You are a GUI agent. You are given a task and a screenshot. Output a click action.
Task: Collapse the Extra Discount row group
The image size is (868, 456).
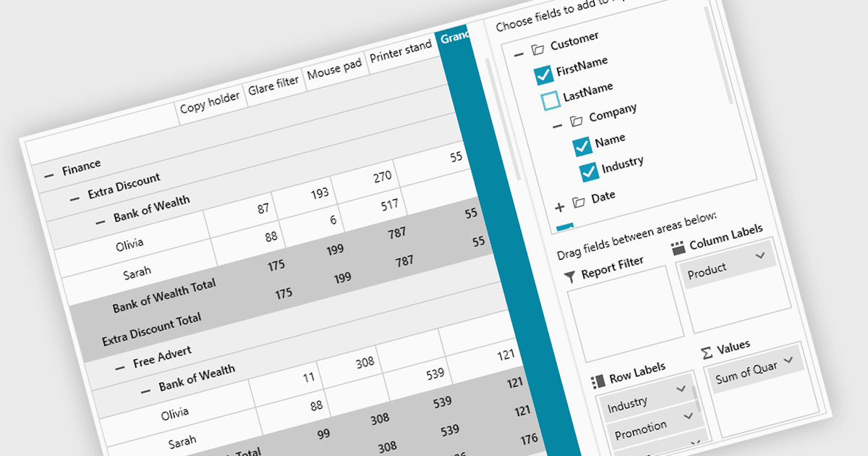[75, 198]
